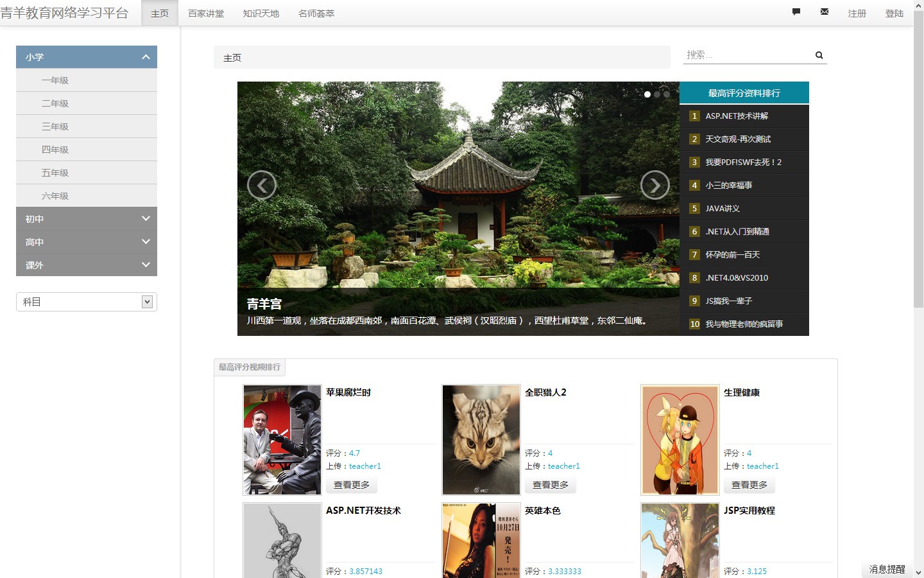Click 查看更多 button for 全职猎人2

pos(551,485)
